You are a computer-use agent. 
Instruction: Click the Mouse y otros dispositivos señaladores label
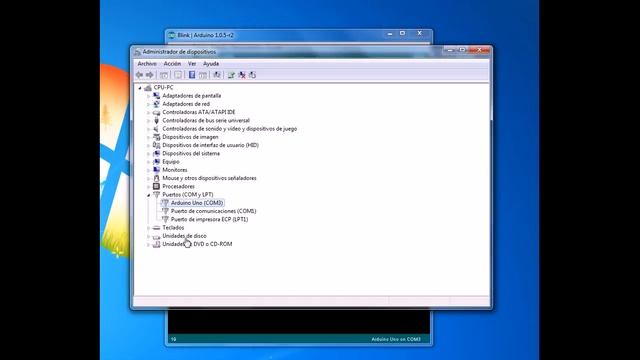[x=209, y=178]
